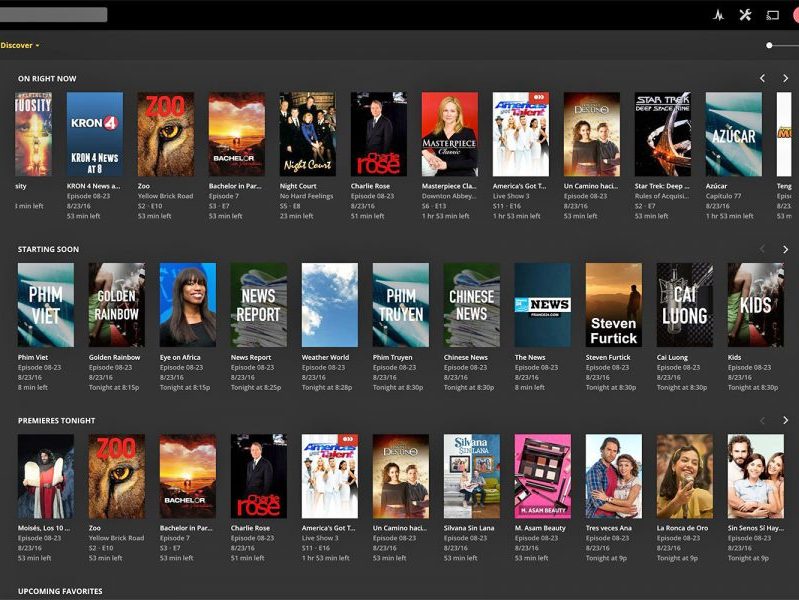Show previous Premieres Tonight items
The width and height of the screenshot is (799, 600).
point(762,420)
